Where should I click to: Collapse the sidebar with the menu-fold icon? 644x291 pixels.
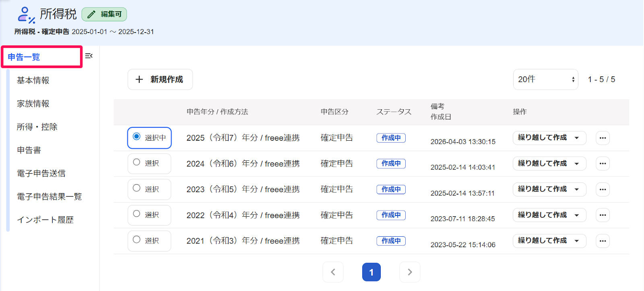click(x=89, y=56)
